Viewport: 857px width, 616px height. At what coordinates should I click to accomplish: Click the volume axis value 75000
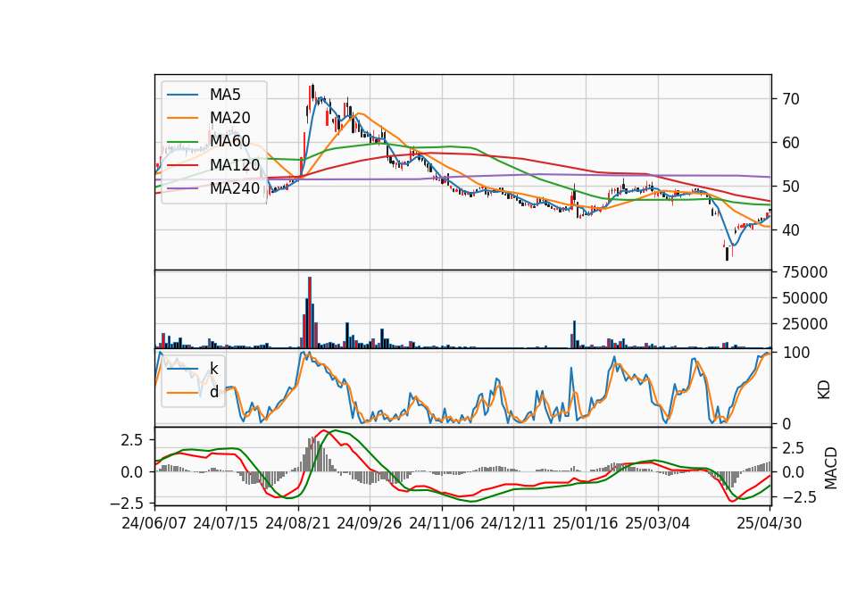point(804,272)
